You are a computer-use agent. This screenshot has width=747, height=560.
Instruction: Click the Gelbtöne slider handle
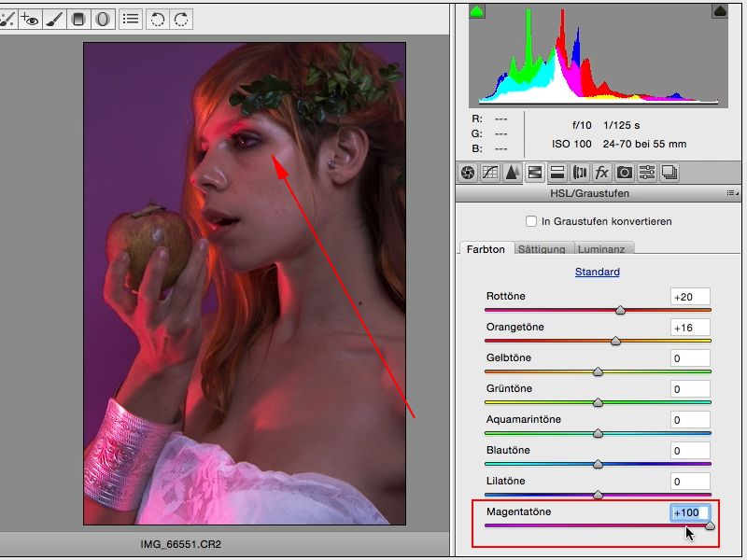pyautogui.click(x=598, y=371)
